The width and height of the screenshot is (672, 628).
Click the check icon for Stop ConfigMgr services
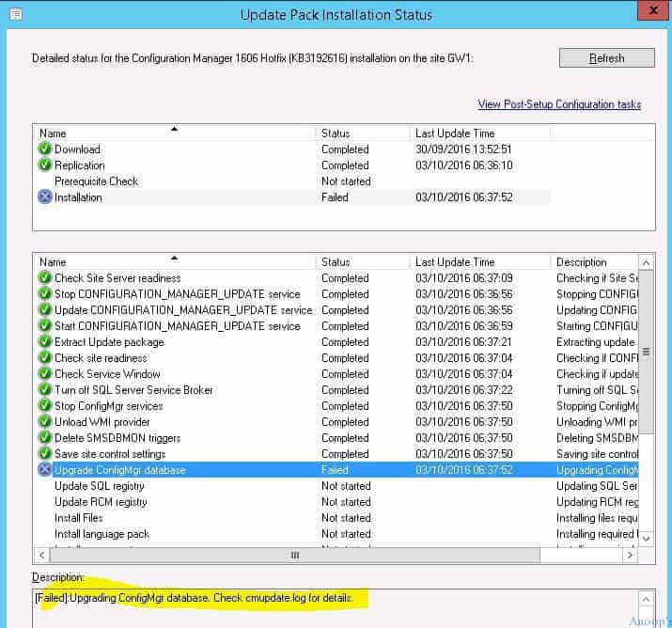click(44, 405)
